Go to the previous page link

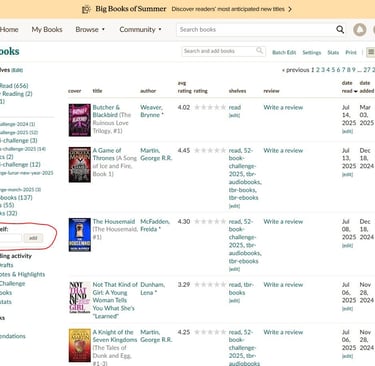295,70
